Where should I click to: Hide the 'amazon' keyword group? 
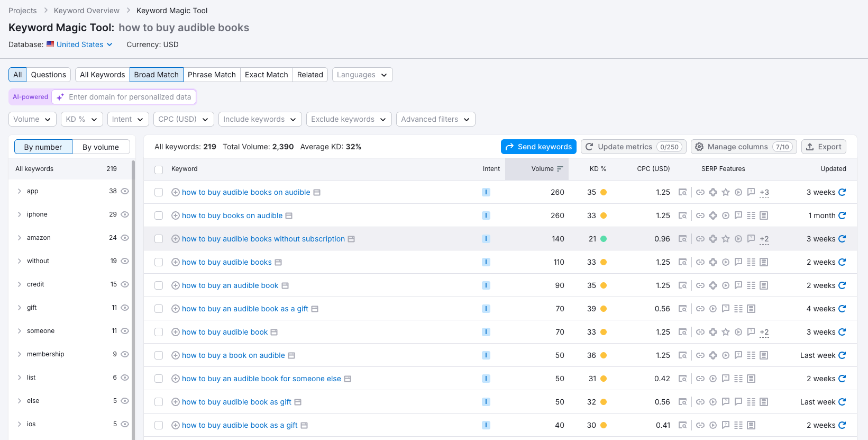pos(125,238)
